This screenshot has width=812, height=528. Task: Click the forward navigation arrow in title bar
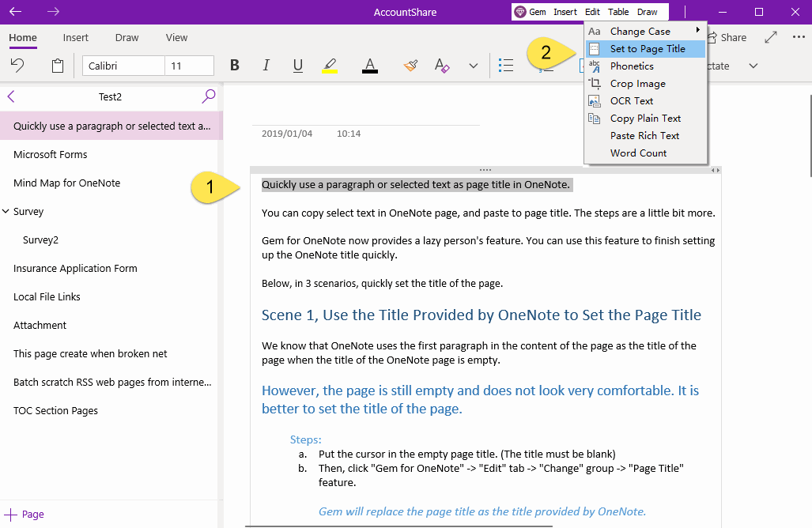pyautogui.click(x=53, y=11)
